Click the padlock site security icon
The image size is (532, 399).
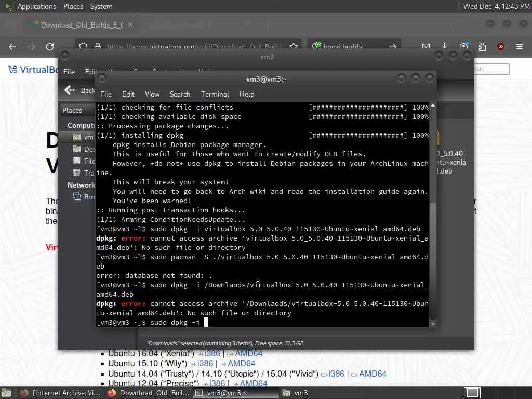[98, 46]
